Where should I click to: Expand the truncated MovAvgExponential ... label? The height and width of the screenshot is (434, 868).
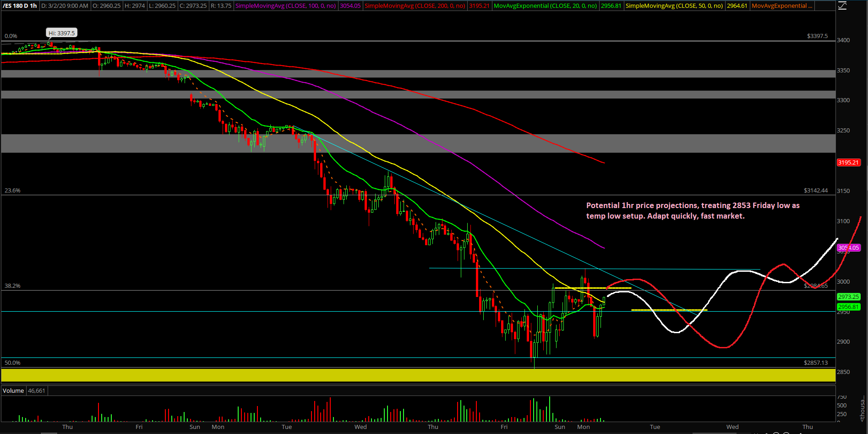pyautogui.click(x=782, y=6)
